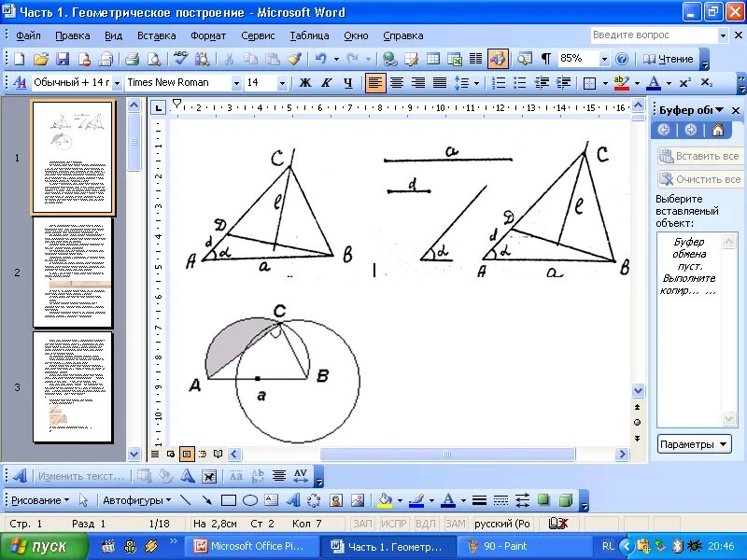
Task: Open Word help question mark icon
Action: point(622,59)
